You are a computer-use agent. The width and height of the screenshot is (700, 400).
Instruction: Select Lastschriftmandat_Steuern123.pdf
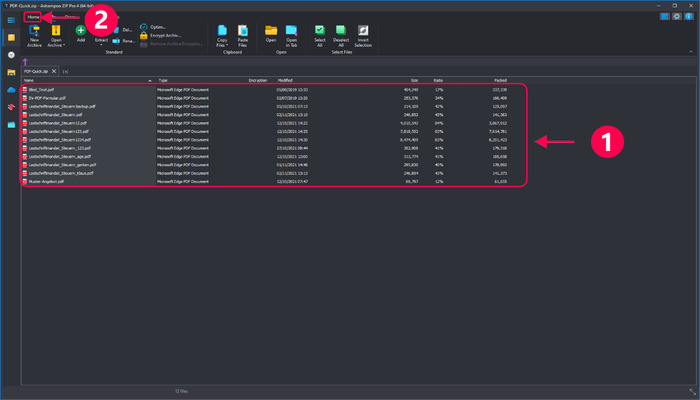[58, 132]
